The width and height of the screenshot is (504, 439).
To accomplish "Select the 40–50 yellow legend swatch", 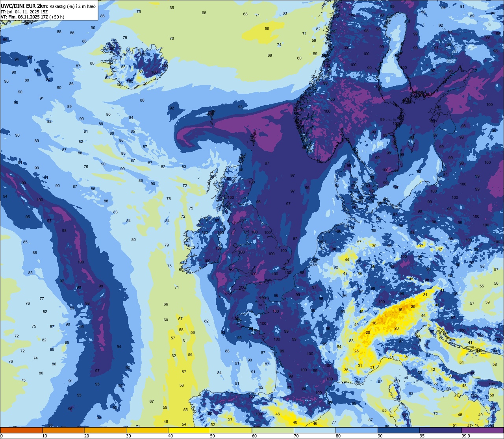I will [189, 430].
